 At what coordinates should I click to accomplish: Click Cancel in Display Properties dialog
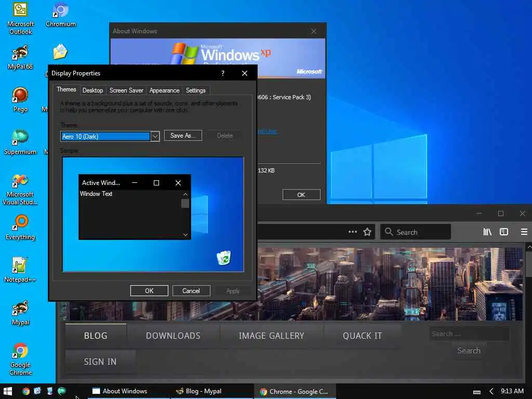pyautogui.click(x=191, y=291)
